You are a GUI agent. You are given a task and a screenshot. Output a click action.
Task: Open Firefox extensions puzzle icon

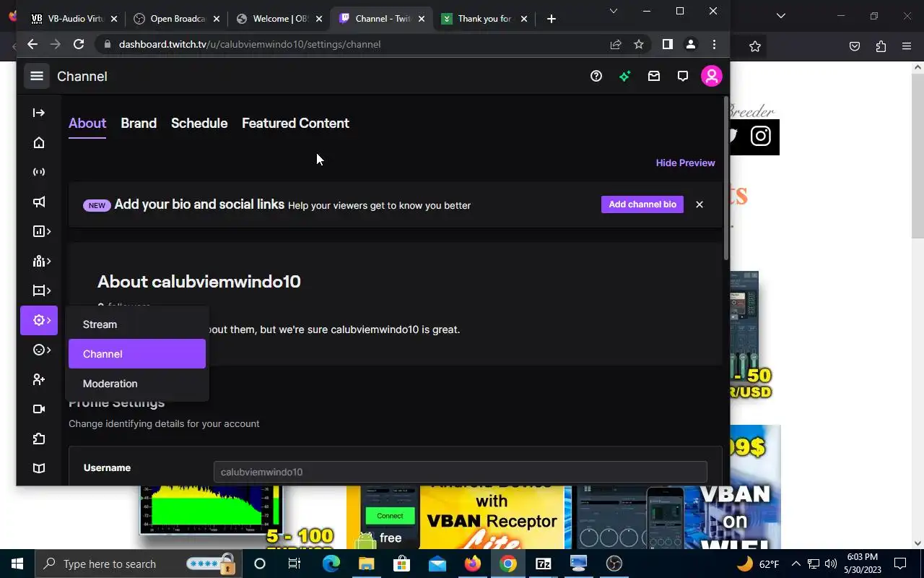881,46
